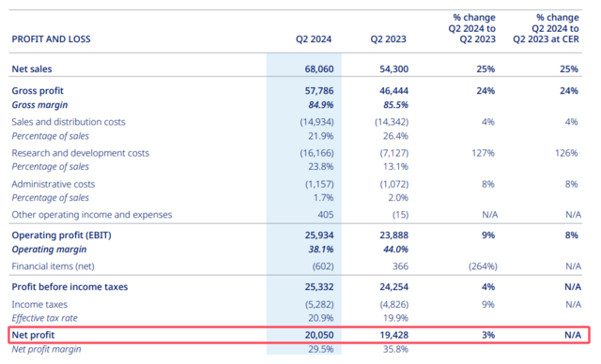Click the Q2 2023 column header

pos(388,39)
